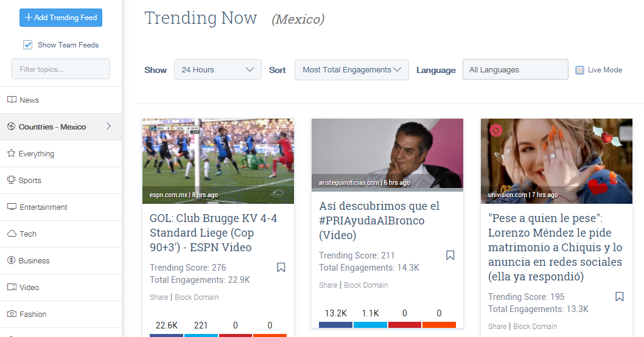
Task: Click the Trending Score: 276 text
Action: pyautogui.click(x=187, y=268)
